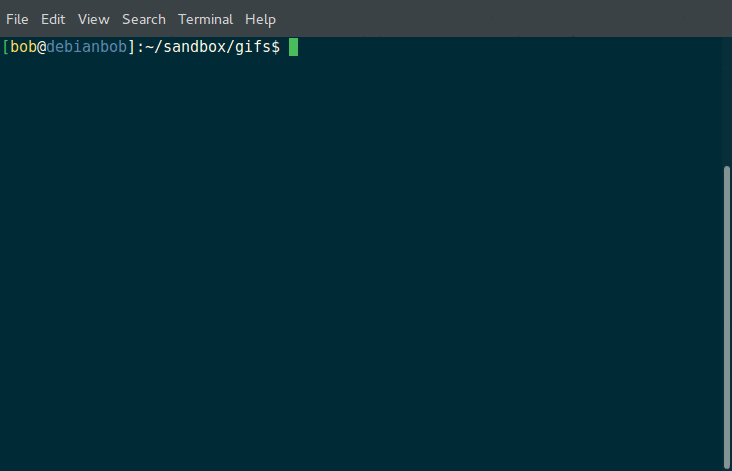Viewport: 732px width, 471px height.
Task: Click the gifs directory name in prompt
Action: click(253, 47)
